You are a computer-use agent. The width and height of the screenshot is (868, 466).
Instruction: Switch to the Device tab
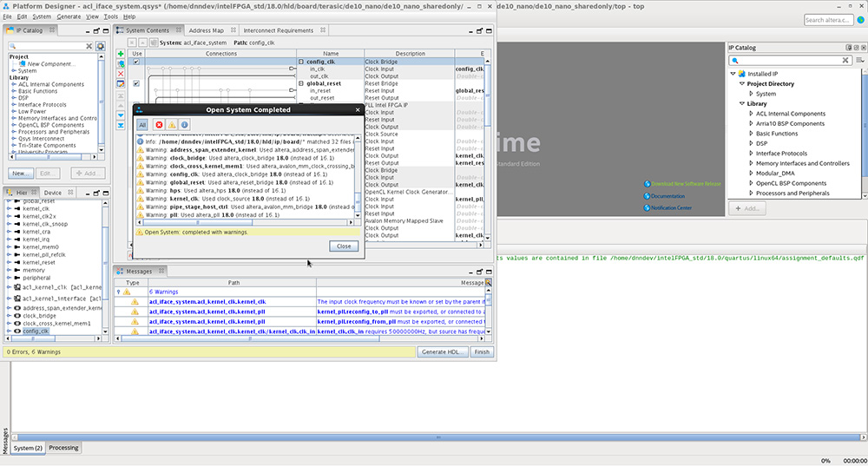click(x=53, y=193)
